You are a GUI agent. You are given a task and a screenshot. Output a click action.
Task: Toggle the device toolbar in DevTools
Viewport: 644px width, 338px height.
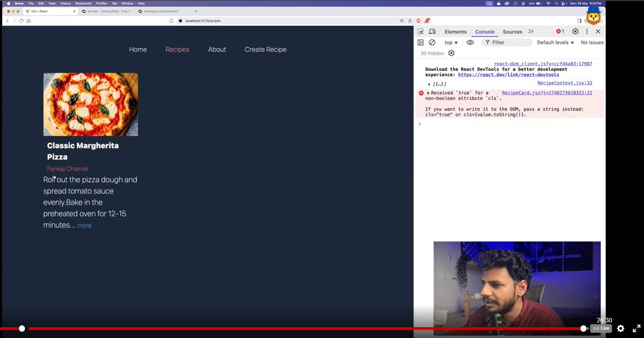tap(432, 32)
